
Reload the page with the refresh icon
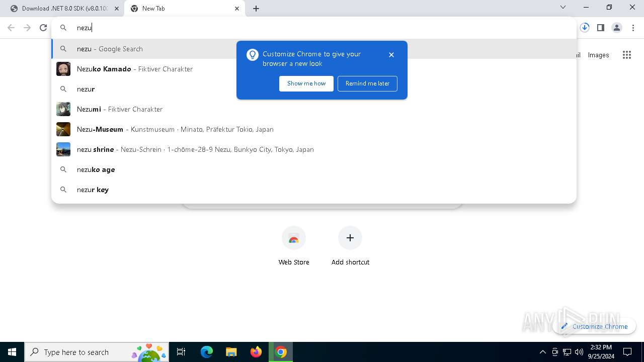coord(43,28)
